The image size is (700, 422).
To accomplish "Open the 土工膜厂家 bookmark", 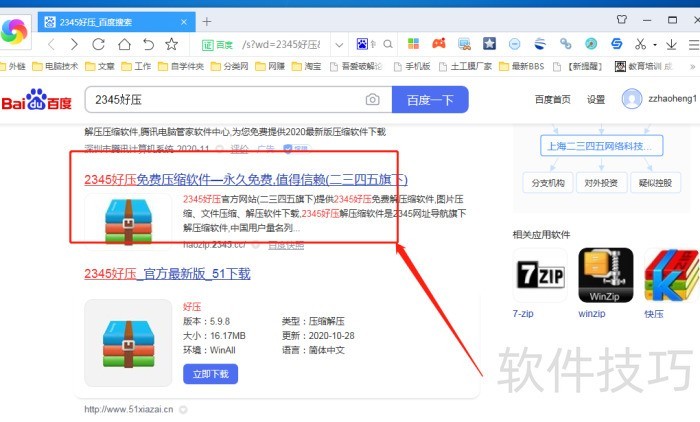I will pyautogui.click(x=466, y=67).
